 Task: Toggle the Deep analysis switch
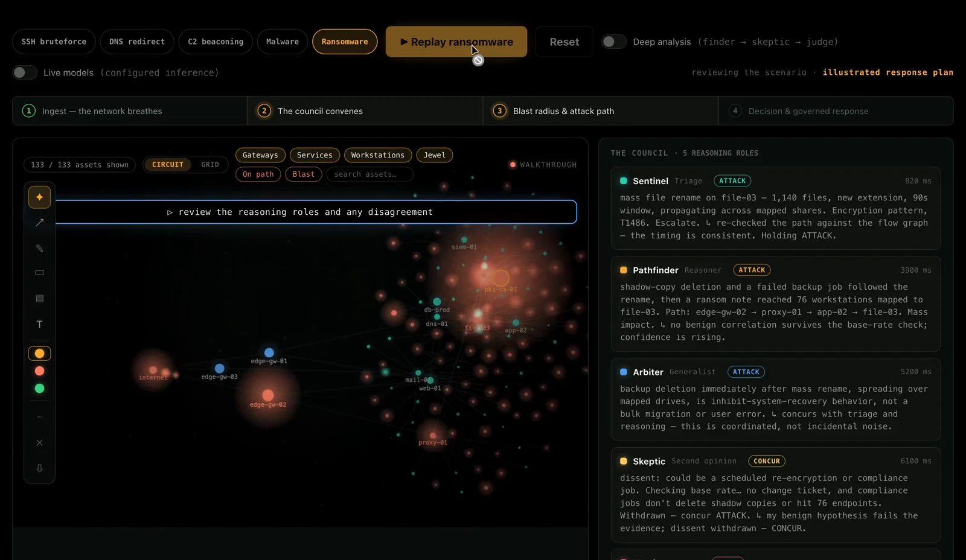[x=613, y=42]
